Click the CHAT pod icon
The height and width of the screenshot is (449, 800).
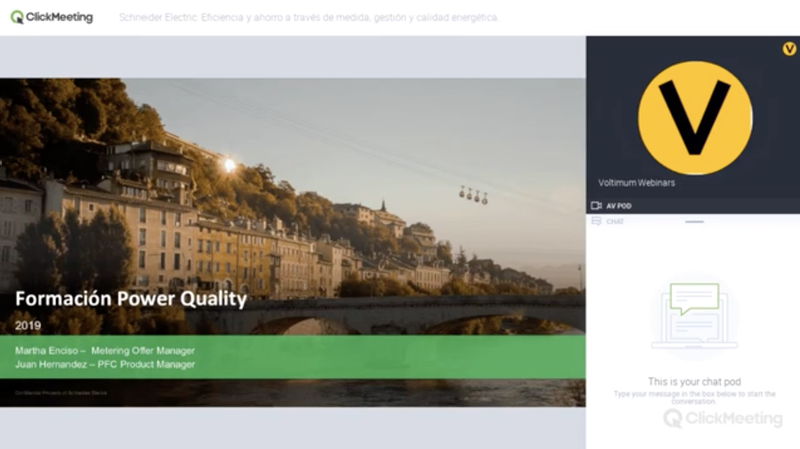tap(596, 221)
